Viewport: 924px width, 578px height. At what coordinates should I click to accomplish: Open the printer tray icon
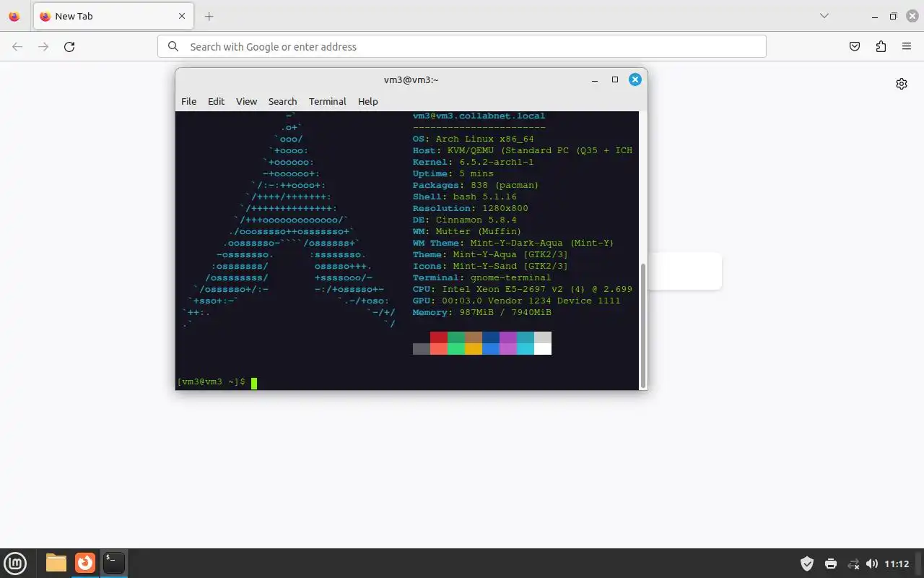tap(831, 564)
